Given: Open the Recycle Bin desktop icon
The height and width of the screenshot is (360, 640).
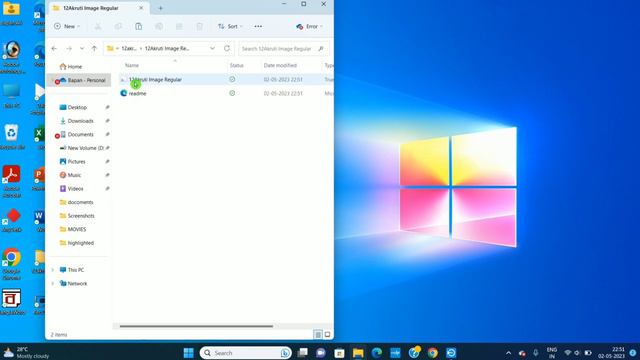Looking at the screenshot, I should tap(11, 137).
